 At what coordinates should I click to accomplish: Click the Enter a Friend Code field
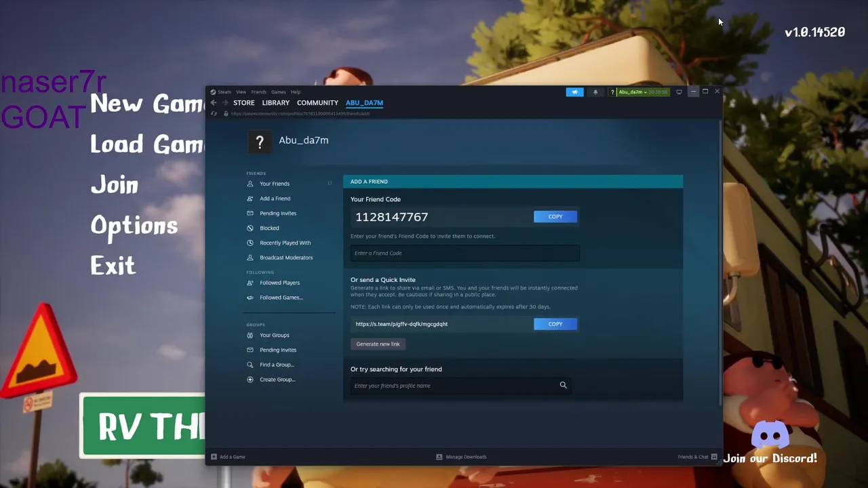[x=465, y=253]
